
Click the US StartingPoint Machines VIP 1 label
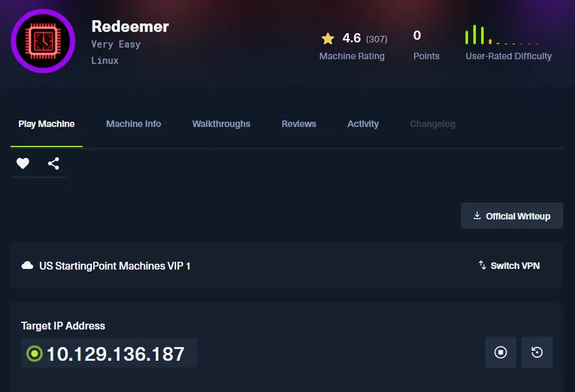[115, 266]
